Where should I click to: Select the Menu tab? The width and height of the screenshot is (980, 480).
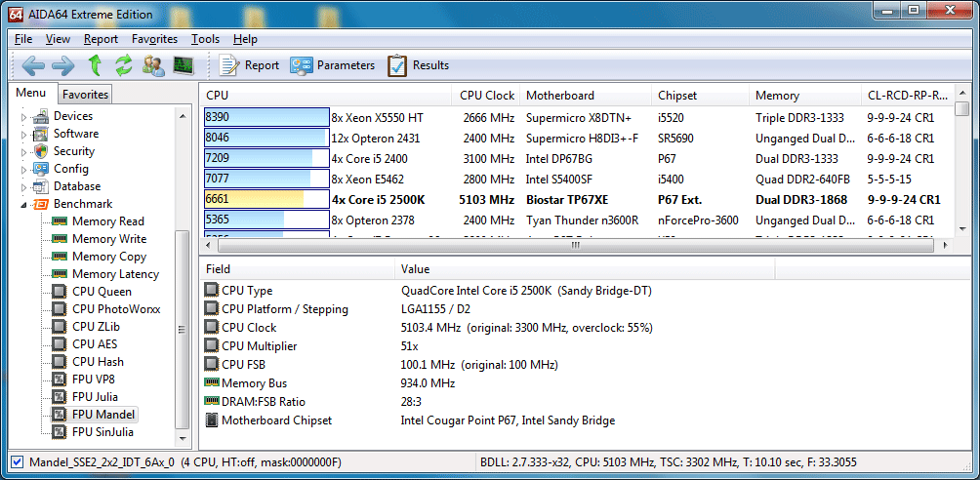click(x=31, y=93)
